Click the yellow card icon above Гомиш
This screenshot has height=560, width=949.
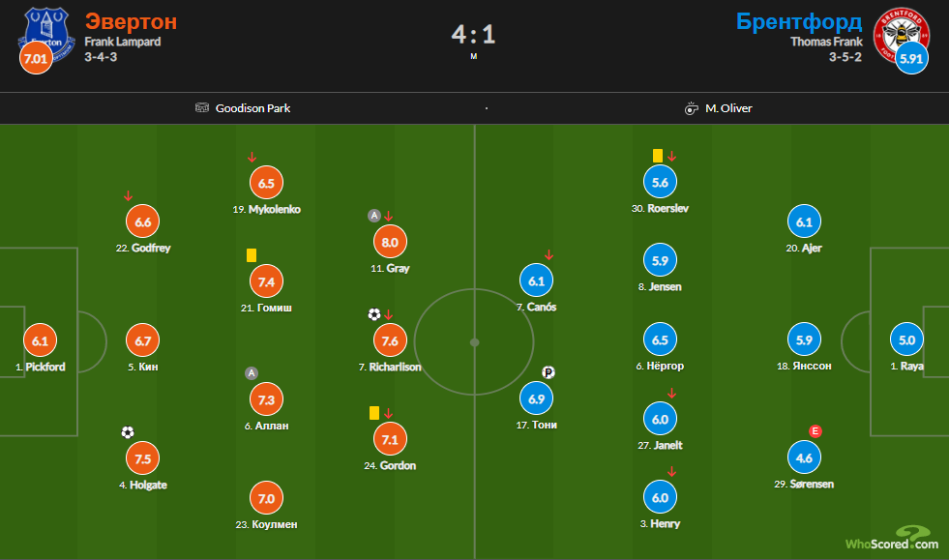click(x=251, y=255)
